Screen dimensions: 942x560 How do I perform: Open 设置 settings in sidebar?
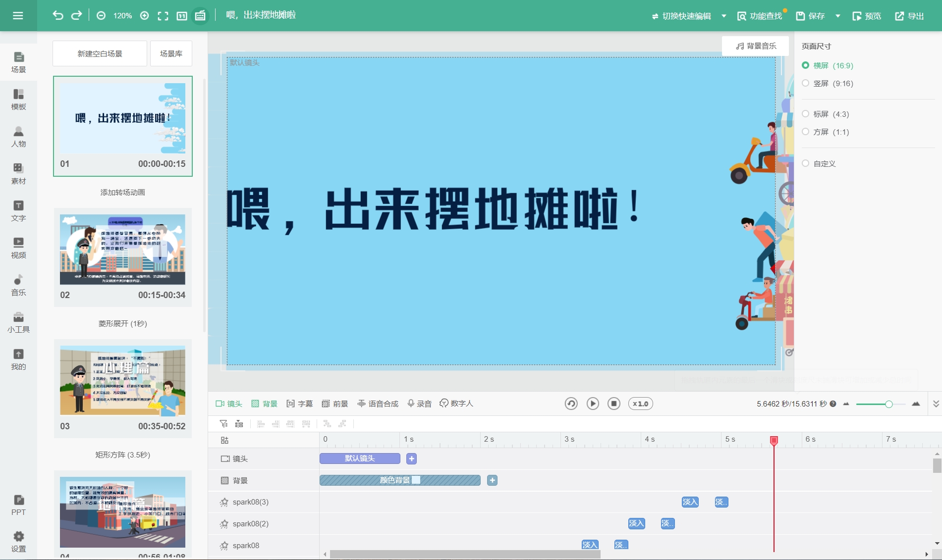pos(18,542)
